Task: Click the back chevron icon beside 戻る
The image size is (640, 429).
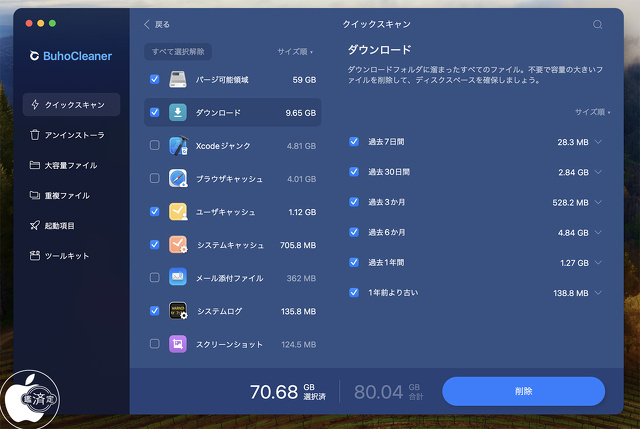Action: tap(147, 24)
